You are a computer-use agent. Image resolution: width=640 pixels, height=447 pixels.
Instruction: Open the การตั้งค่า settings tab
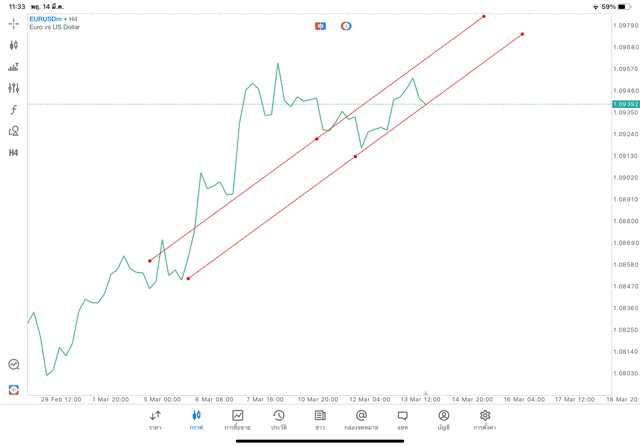click(485, 419)
